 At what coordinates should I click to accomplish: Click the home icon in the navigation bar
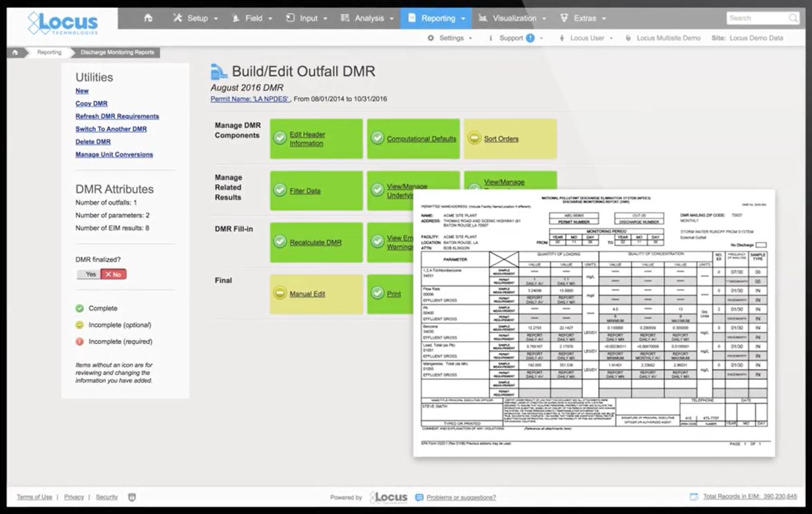[x=148, y=18]
